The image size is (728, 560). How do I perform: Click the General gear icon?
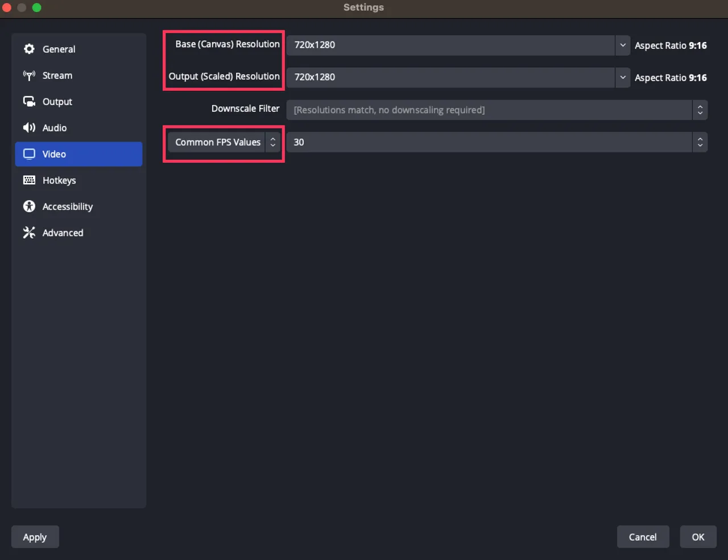click(29, 49)
